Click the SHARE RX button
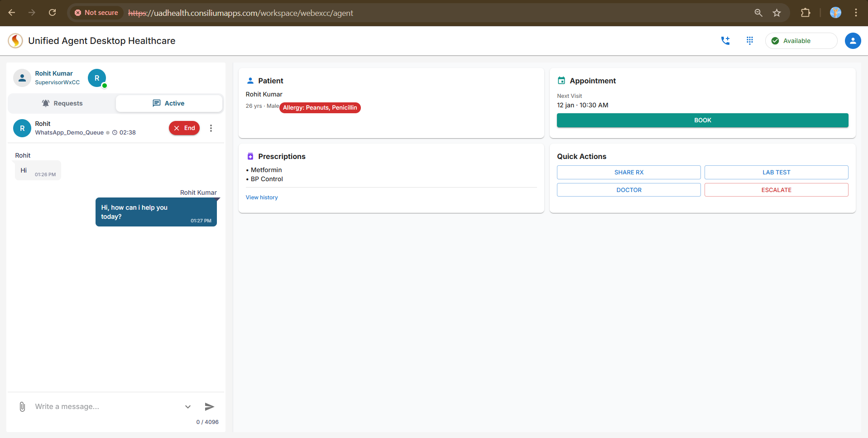 628,173
